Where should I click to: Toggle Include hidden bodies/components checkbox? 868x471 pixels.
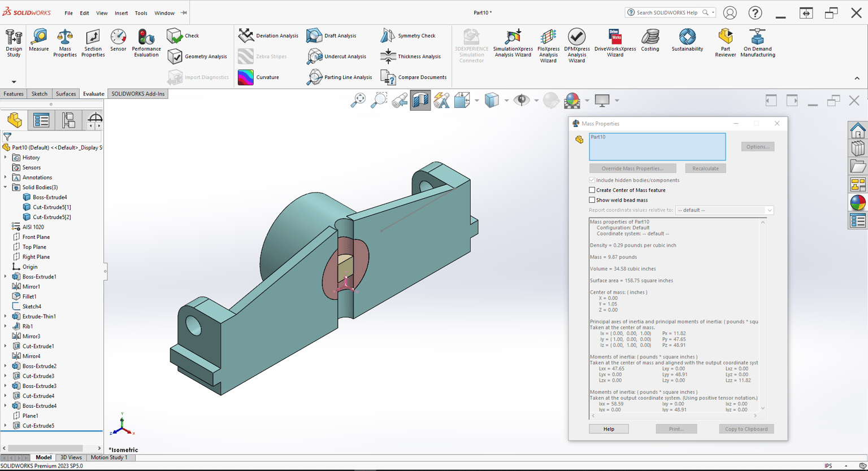point(592,180)
